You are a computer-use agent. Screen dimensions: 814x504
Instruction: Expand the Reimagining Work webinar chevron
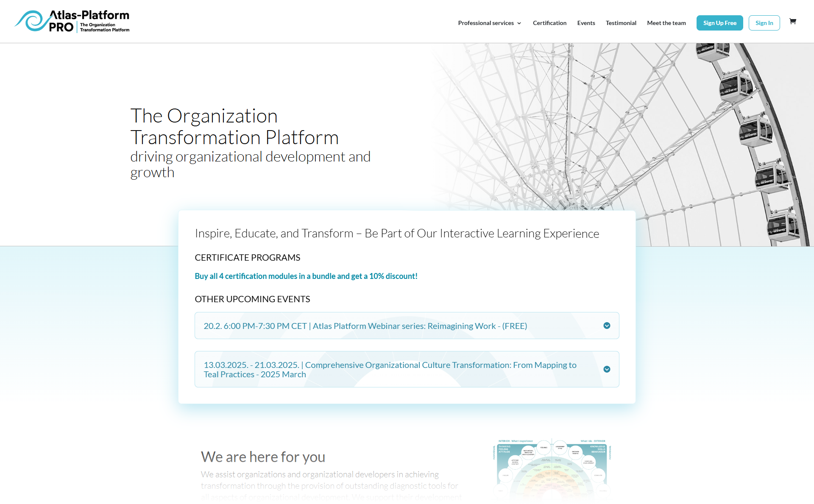607,326
